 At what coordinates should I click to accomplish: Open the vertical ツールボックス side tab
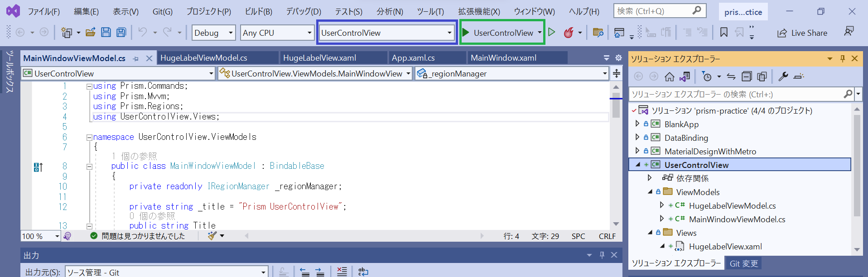coord(10,71)
